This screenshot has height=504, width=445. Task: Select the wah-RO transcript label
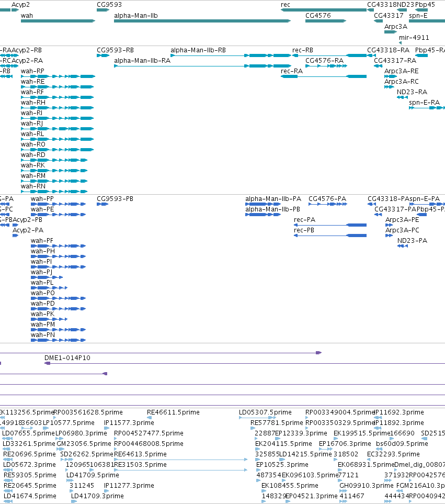click(33, 144)
